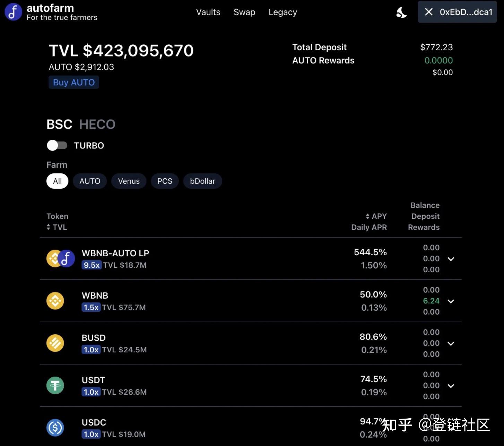The image size is (504, 446).
Task: Toggle the TURBO switch
Action: tap(57, 145)
